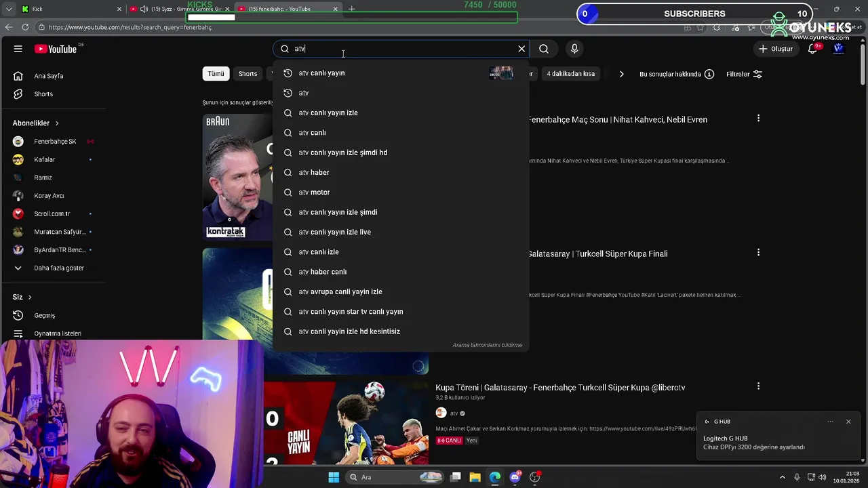Start voice search with microphone icon

574,49
